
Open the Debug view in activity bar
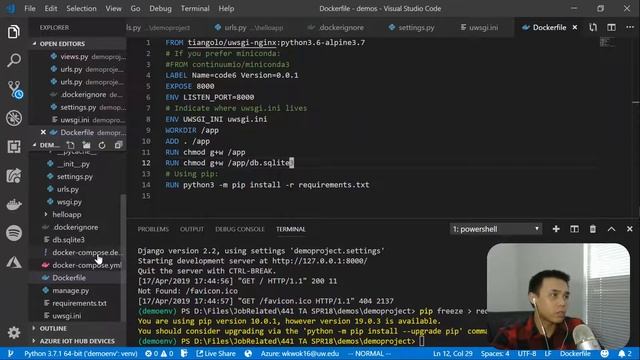13,118
